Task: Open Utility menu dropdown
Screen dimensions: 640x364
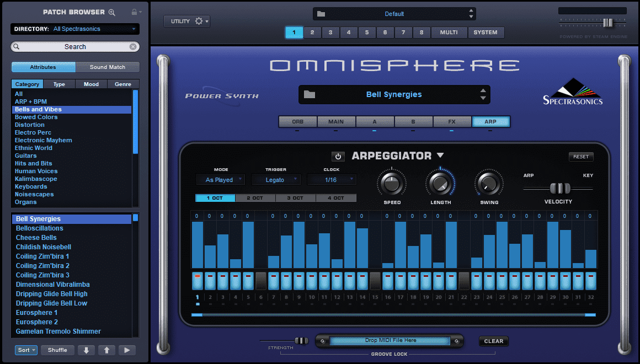Action: 187,21
